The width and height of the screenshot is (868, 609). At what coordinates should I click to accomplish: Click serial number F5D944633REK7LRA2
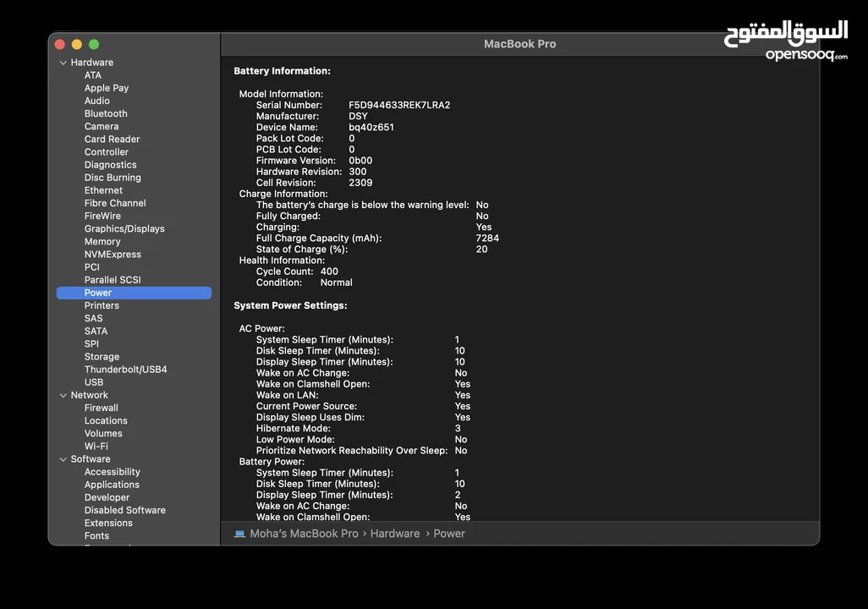[x=399, y=105]
